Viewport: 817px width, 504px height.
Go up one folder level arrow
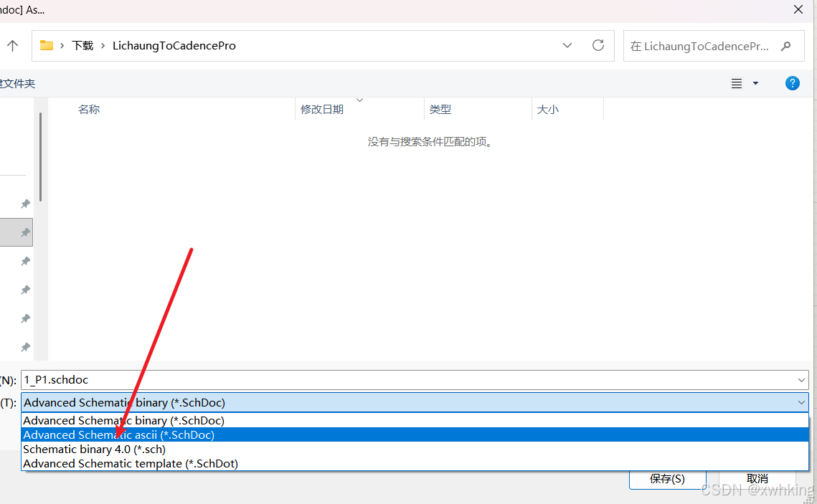click(x=12, y=46)
